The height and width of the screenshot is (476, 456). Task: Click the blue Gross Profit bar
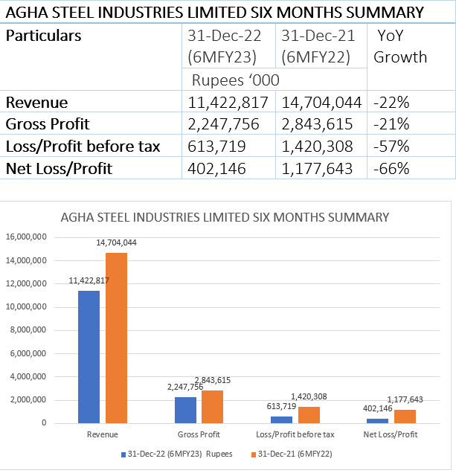185,410
